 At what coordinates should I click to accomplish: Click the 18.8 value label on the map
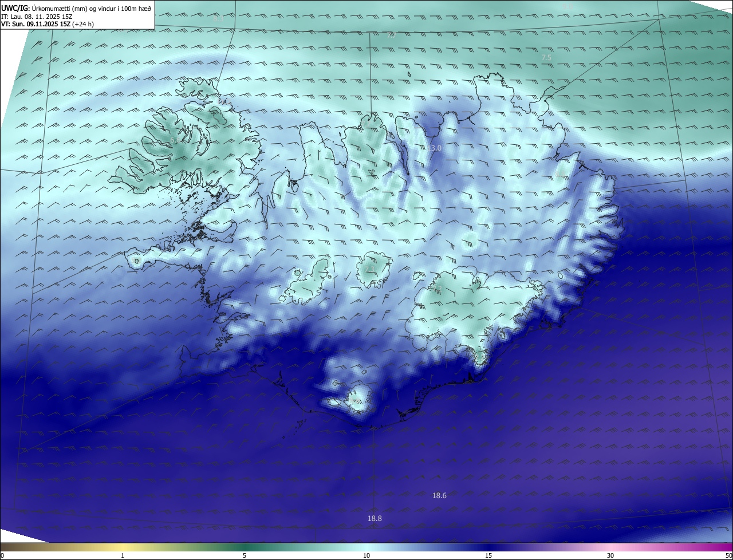click(375, 519)
